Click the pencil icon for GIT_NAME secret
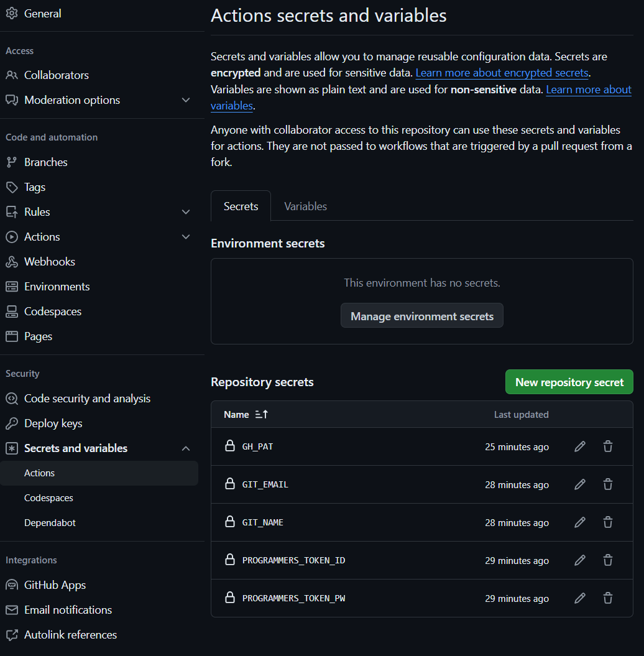 [x=580, y=522]
